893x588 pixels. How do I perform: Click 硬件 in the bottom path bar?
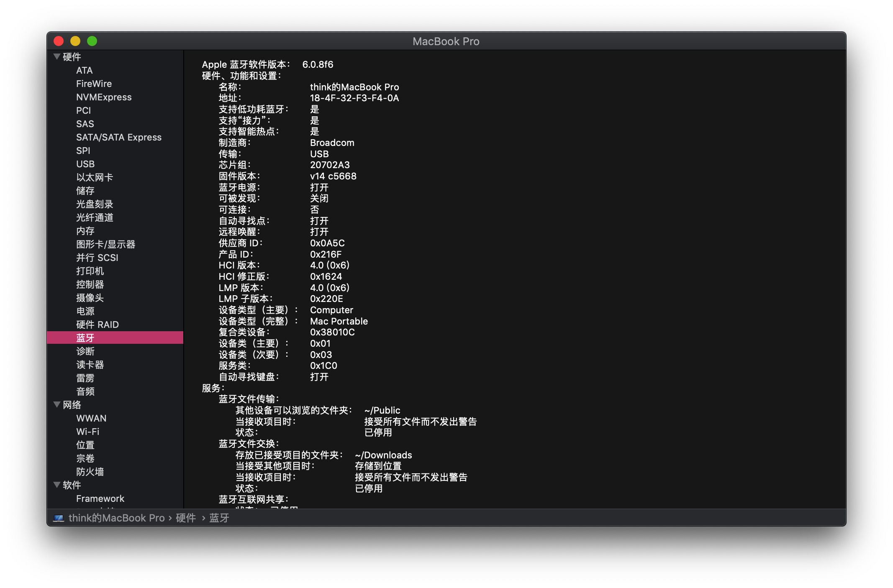tap(186, 518)
